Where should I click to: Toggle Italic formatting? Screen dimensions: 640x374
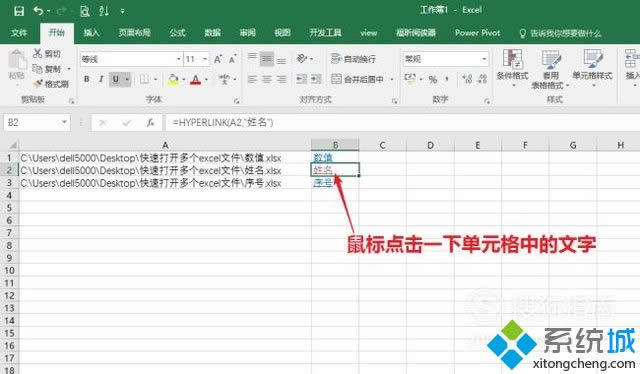coord(101,79)
